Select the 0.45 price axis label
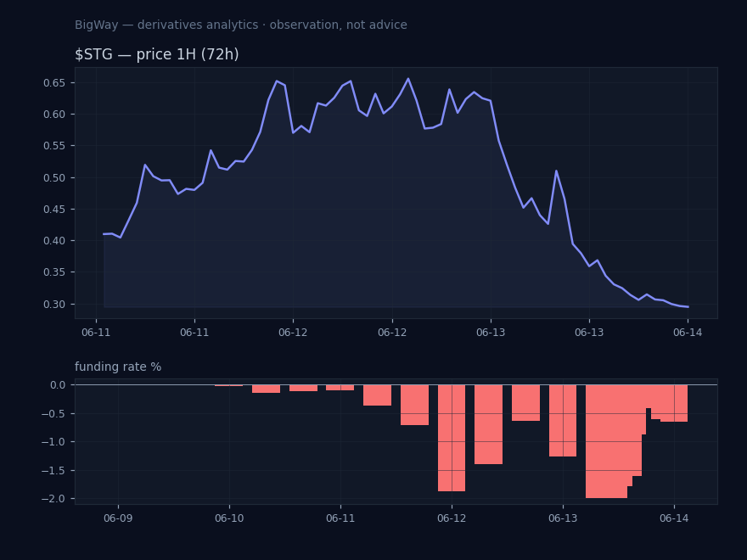Viewport: 747px width, 560px height. tap(53, 209)
